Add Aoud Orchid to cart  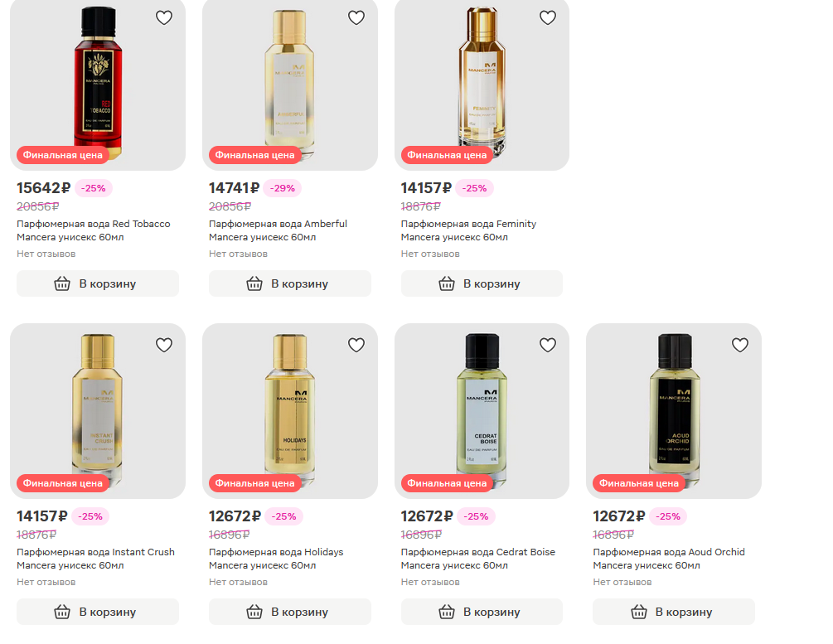[x=674, y=612]
